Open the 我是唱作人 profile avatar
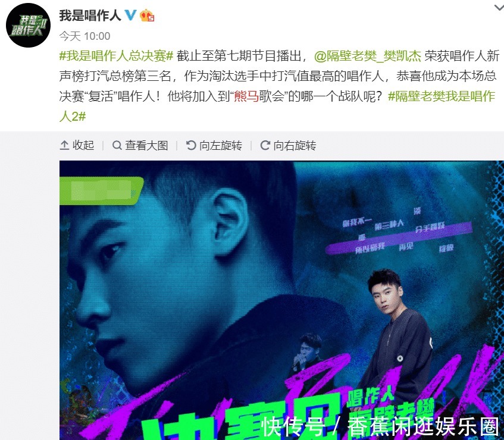The image size is (504, 440). [29, 26]
